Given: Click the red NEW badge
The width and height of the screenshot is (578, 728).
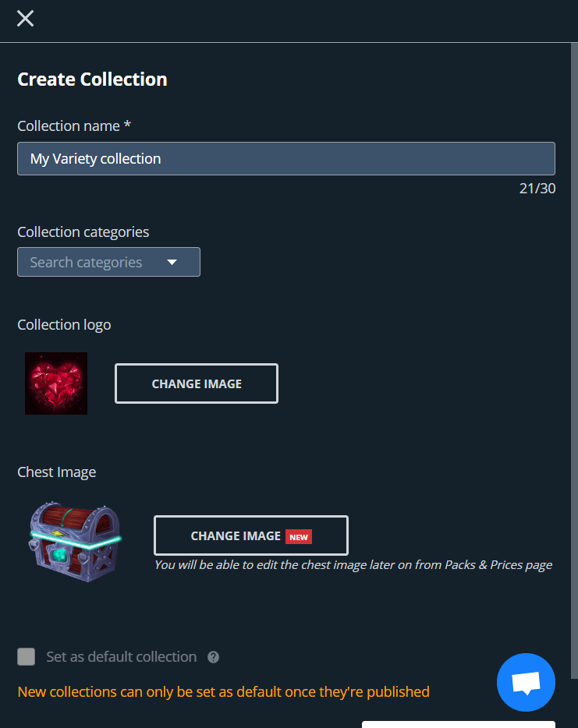Looking at the screenshot, I should tap(299, 537).
